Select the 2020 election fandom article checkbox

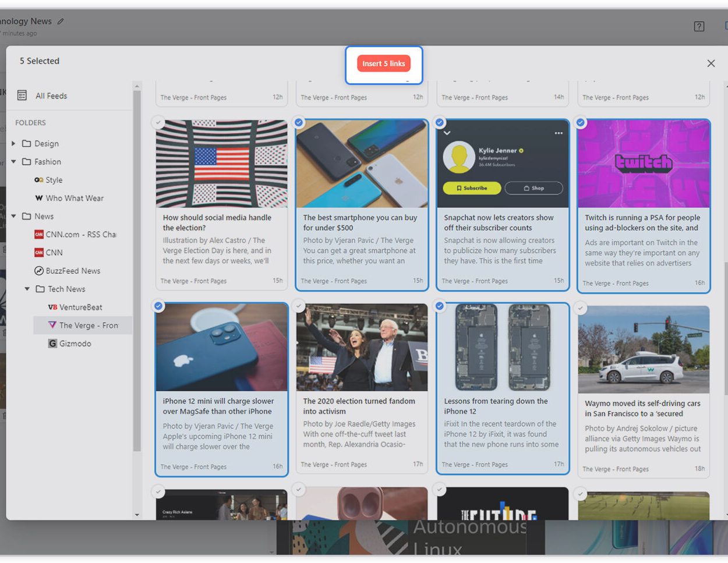click(x=299, y=306)
